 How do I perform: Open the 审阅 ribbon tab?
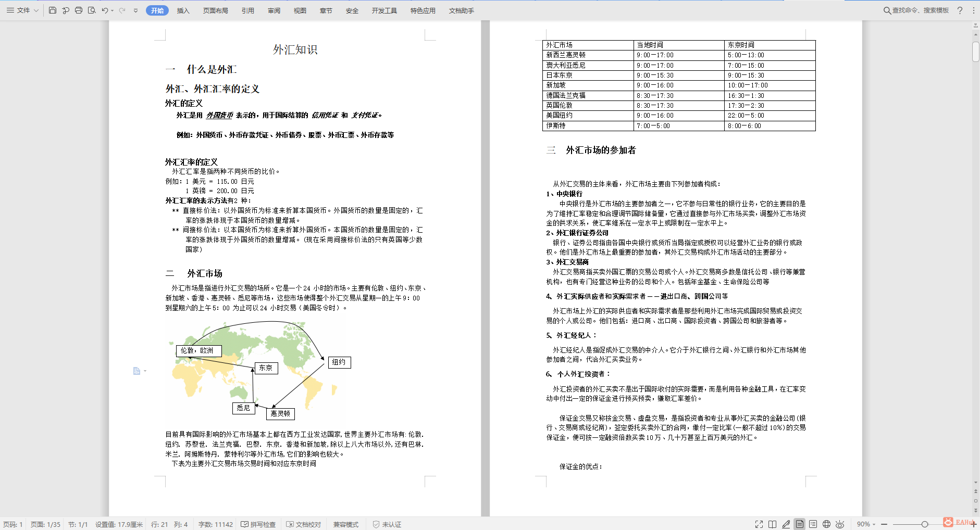[274, 10]
